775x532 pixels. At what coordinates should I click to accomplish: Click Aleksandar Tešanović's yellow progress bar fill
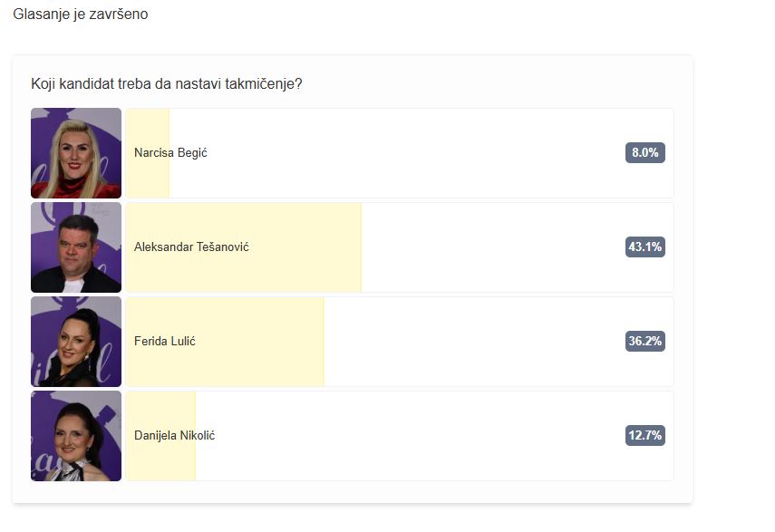[x=244, y=272]
